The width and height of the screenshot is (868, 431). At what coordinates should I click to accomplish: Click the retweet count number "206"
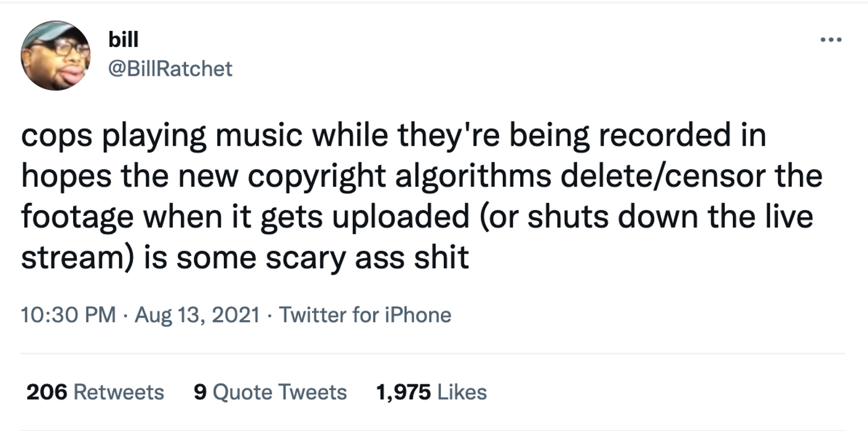coord(46,392)
